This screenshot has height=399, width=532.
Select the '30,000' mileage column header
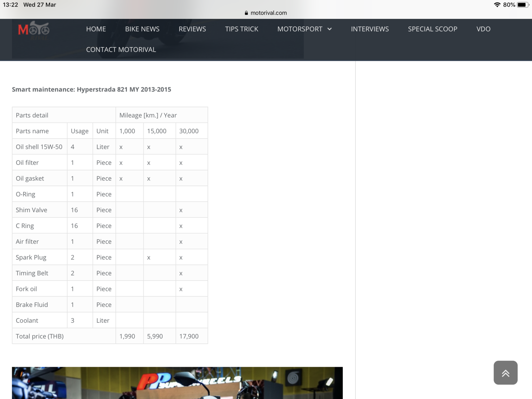point(192,131)
